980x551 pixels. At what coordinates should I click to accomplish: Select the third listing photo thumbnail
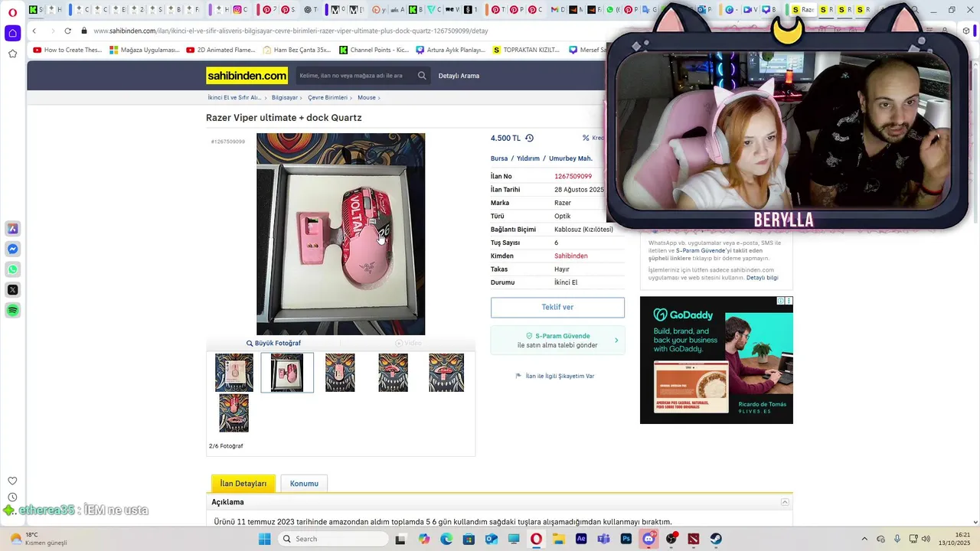[x=340, y=373]
